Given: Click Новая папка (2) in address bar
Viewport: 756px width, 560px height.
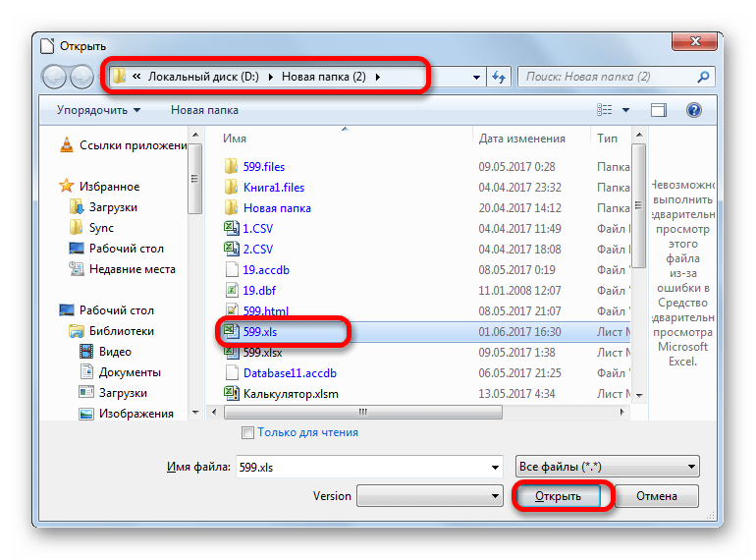Looking at the screenshot, I should click(324, 78).
